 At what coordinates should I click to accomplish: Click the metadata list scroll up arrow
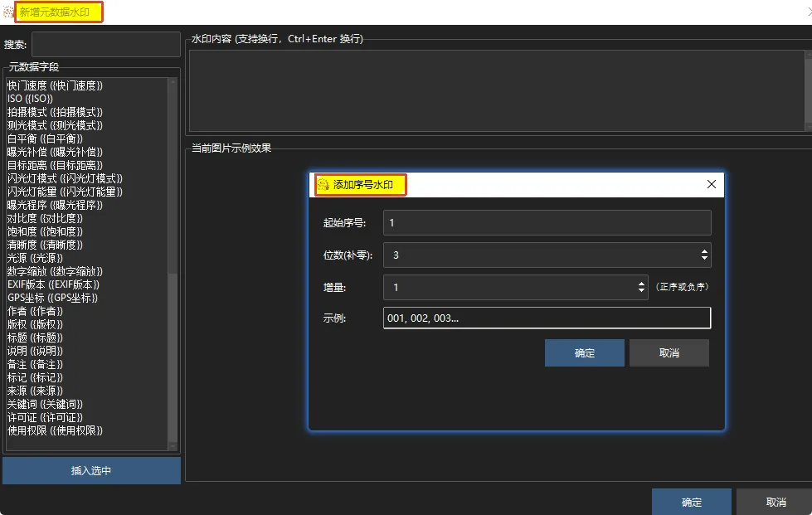173,82
